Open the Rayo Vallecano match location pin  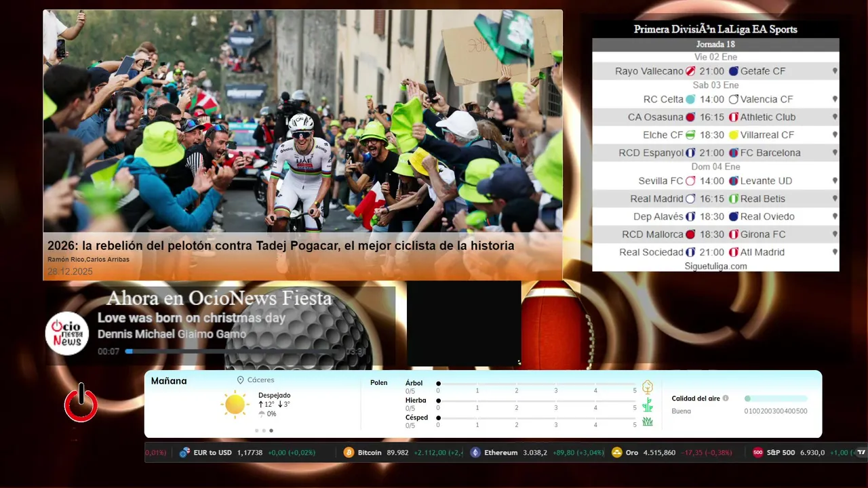(x=835, y=71)
